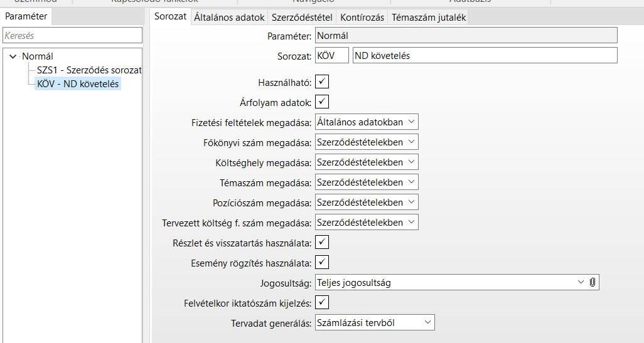Click the Keresés search field
644x343 pixels.
[73, 36]
